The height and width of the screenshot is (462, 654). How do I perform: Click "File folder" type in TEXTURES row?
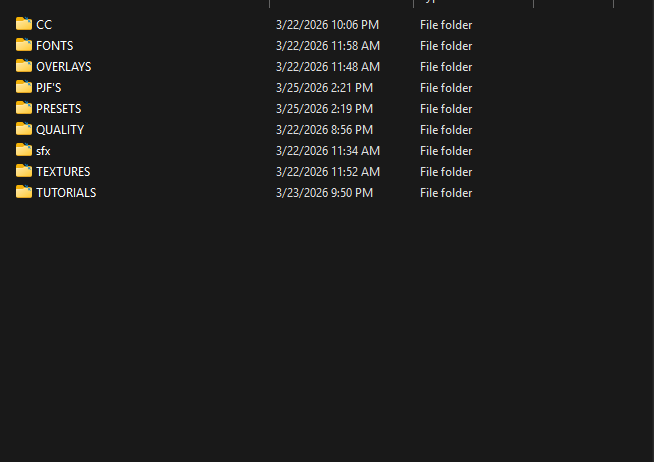pyautogui.click(x=446, y=172)
